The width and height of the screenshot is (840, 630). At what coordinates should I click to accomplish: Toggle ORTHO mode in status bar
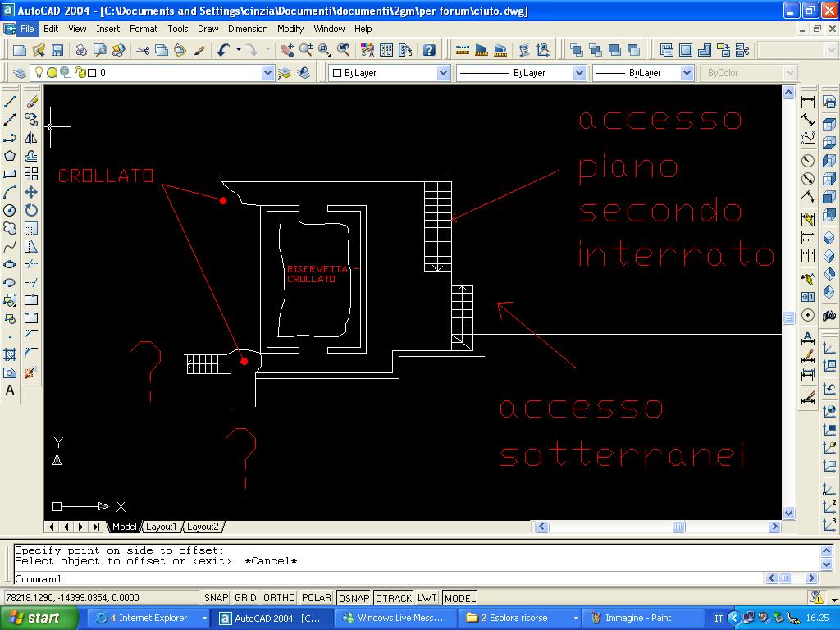click(x=279, y=598)
